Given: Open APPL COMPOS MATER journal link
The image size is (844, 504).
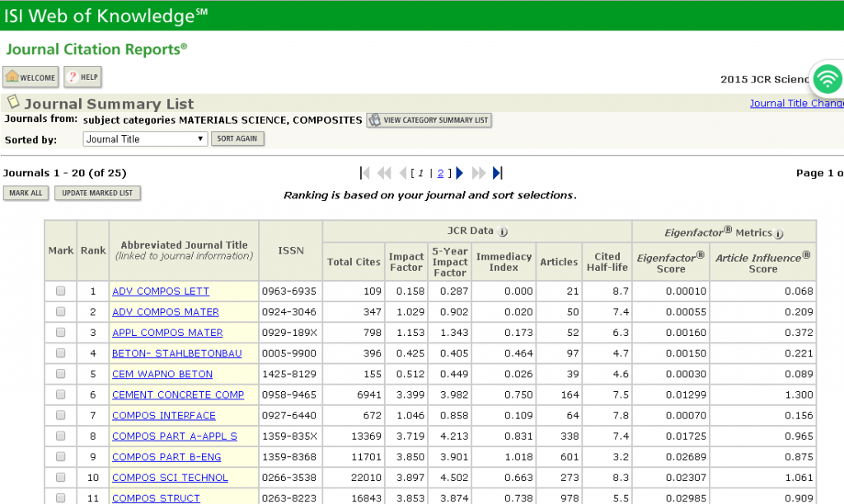Looking at the screenshot, I should point(167,333).
